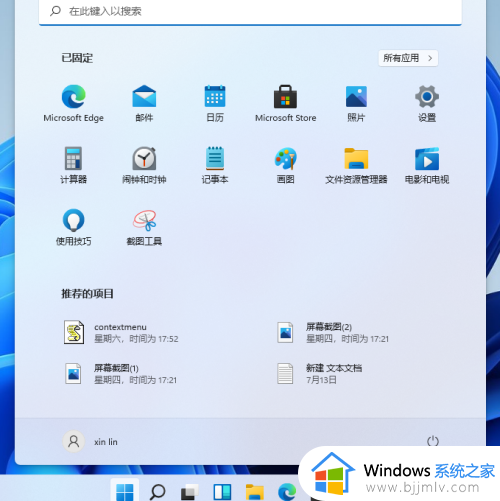Open recommended file contextmenu
The height and width of the screenshot is (501, 500).
click(x=122, y=333)
